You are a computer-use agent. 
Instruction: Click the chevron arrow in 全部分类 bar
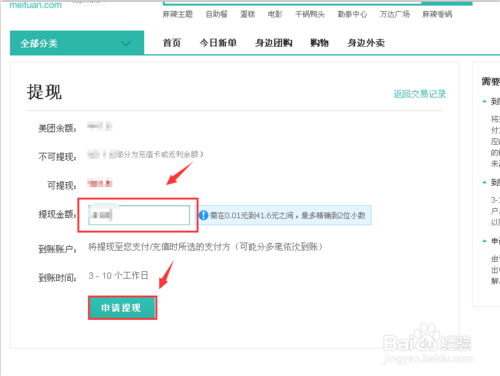tap(126, 43)
